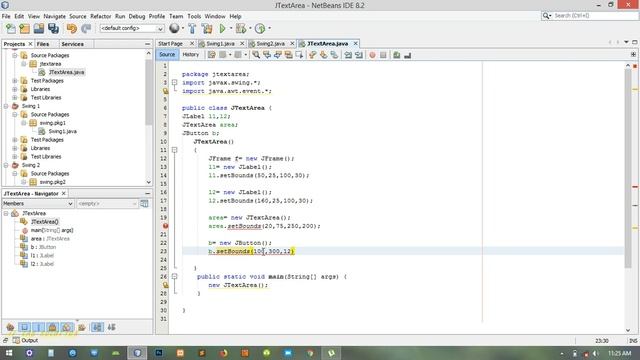Click the New File toolbar icon
640x360 pixels.
[11, 28]
